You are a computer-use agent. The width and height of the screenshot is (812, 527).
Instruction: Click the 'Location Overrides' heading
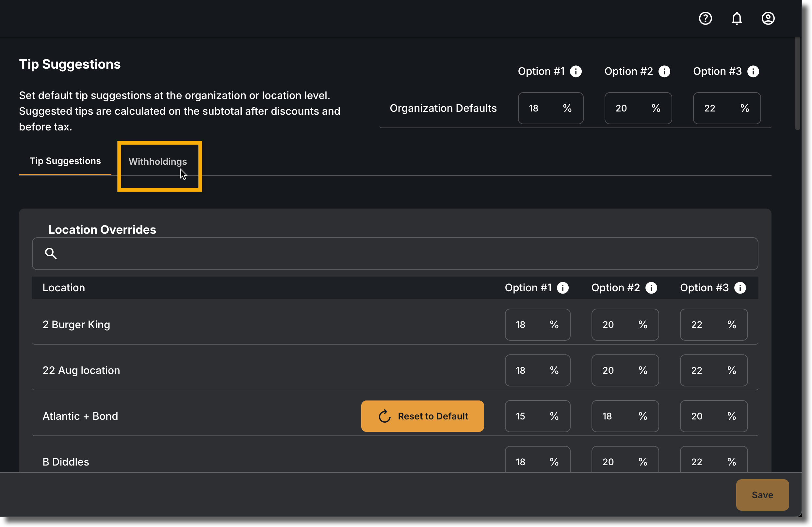[102, 229]
